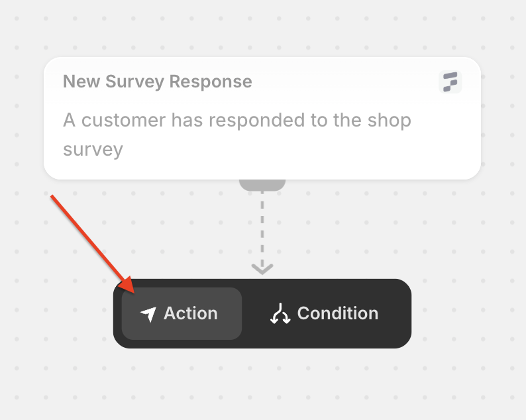Click the word "survey" in card description
This screenshot has height=420, width=526.
click(x=93, y=150)
